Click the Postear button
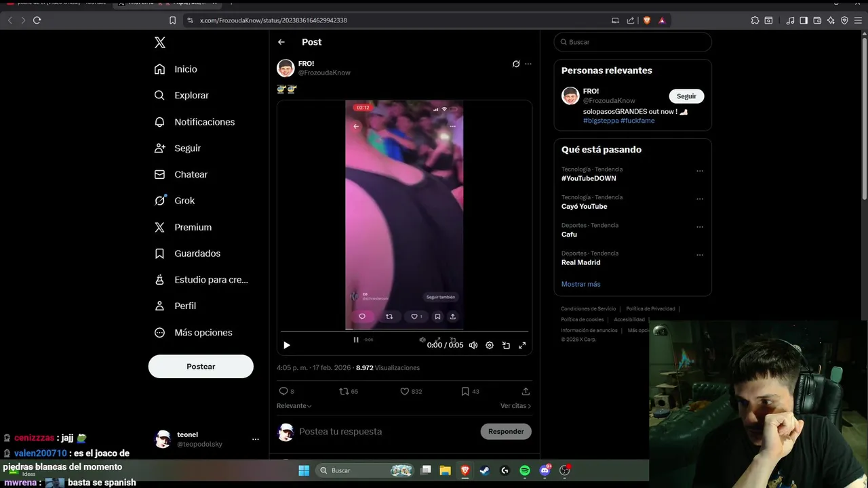This screenshot has height=488, width=868. [201, 367]
